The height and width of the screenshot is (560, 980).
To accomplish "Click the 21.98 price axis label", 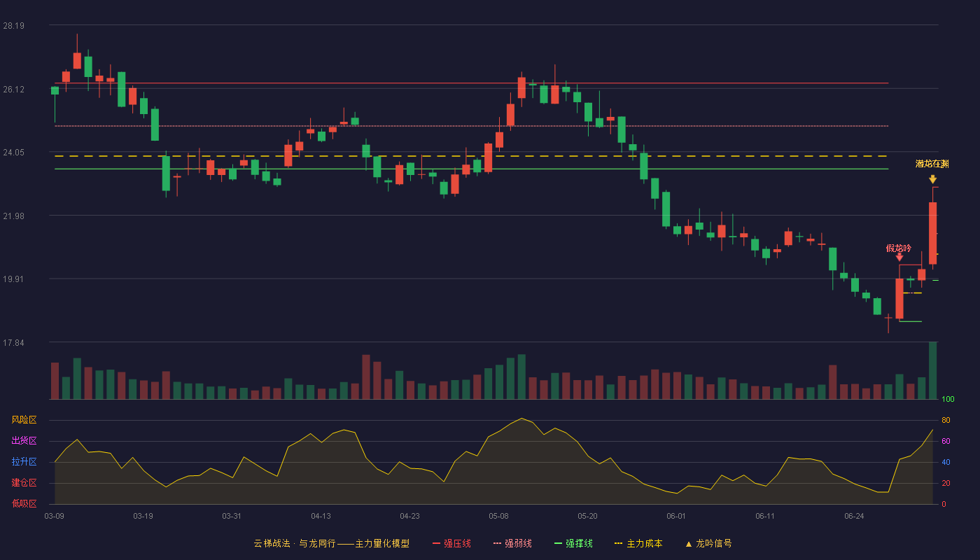I will click(13, 216).
